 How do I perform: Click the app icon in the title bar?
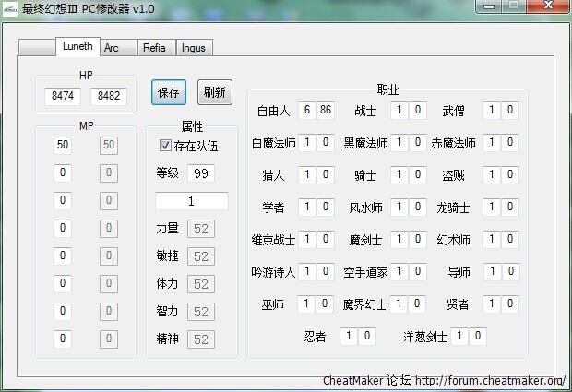pyautogui.click(x=11, y=8)
